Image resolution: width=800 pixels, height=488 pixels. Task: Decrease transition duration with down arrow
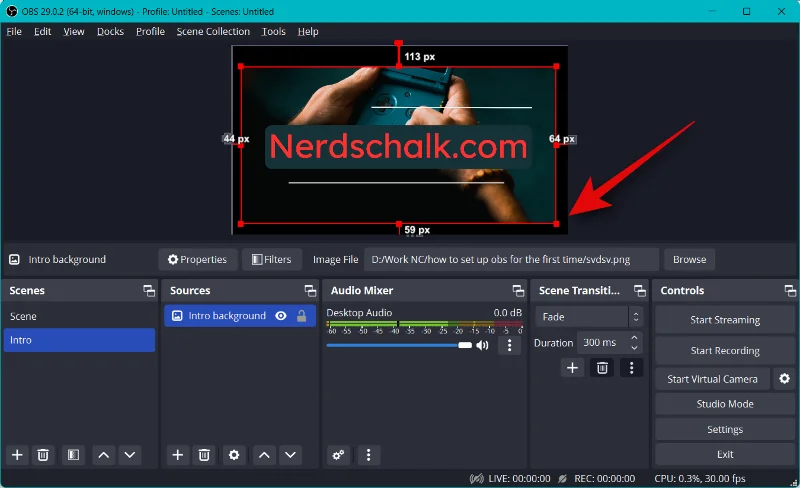634,348
